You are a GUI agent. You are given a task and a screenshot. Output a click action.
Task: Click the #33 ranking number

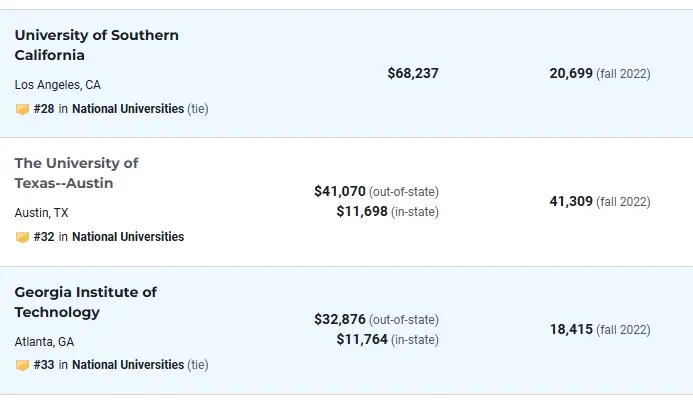[x=44, y=365]
